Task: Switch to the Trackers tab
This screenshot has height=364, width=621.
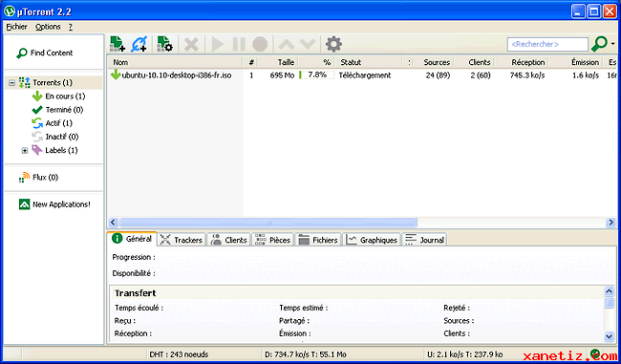Action: [182, 240]
